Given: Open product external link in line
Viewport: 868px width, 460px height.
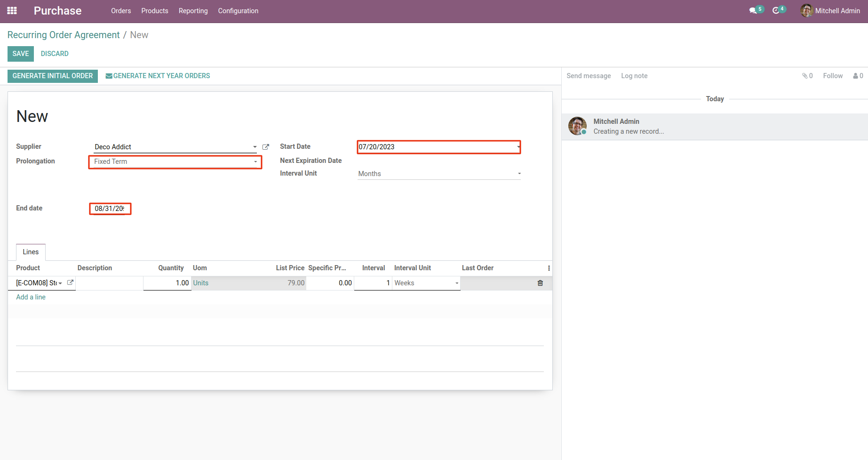Looking at the screenshot, I should (x=70, y=282).
